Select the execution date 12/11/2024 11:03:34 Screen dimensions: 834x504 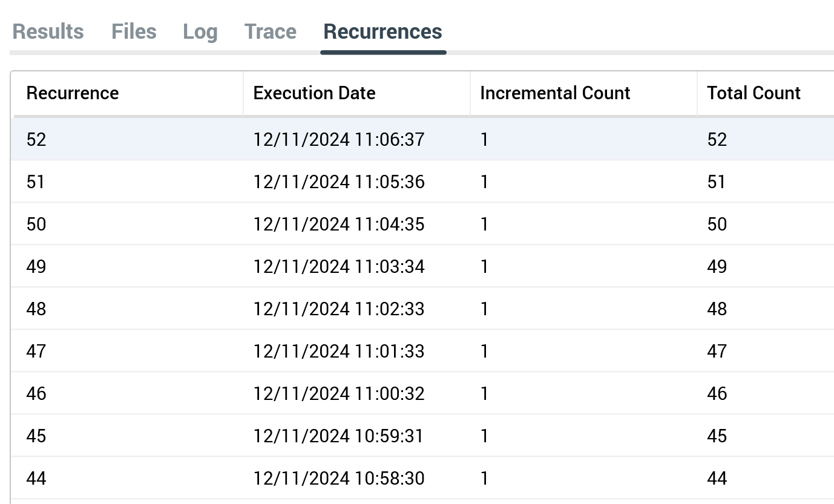pyautogui.click(x=339, y=267)
